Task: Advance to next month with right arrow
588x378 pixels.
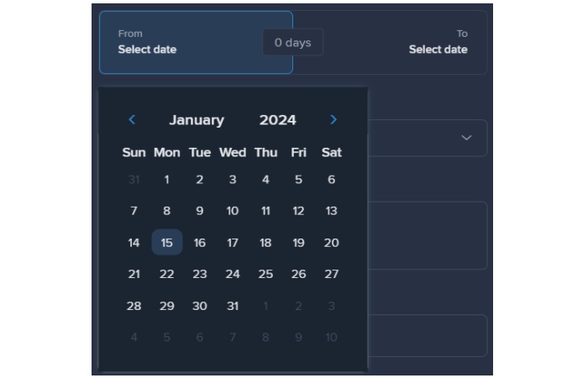Action: tap(333, 120)
